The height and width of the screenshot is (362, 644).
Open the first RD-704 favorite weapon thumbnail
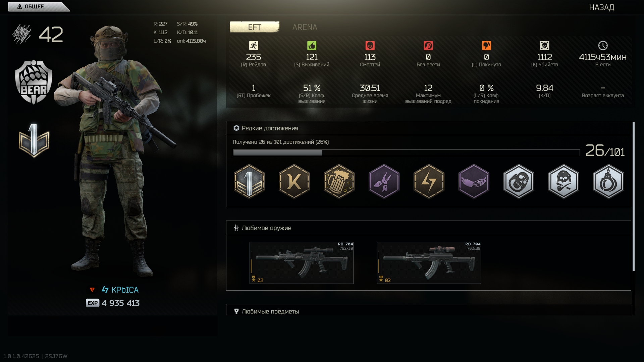click(301, 263)
